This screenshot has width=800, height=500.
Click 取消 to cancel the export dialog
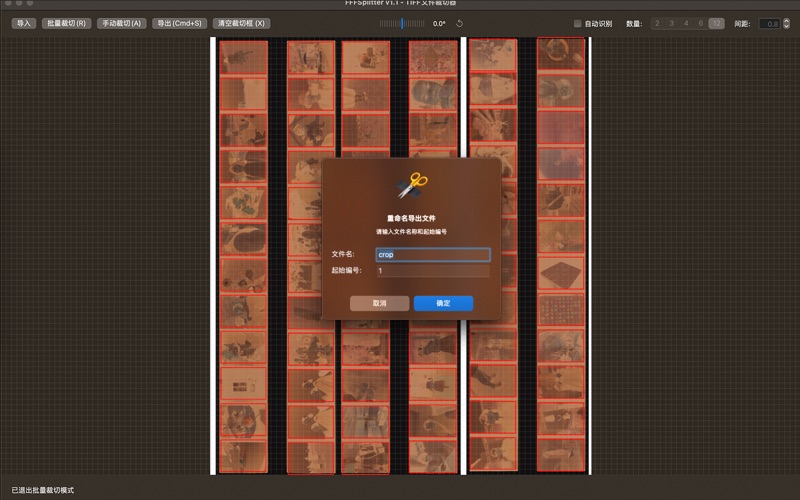(x=380, y=303)
